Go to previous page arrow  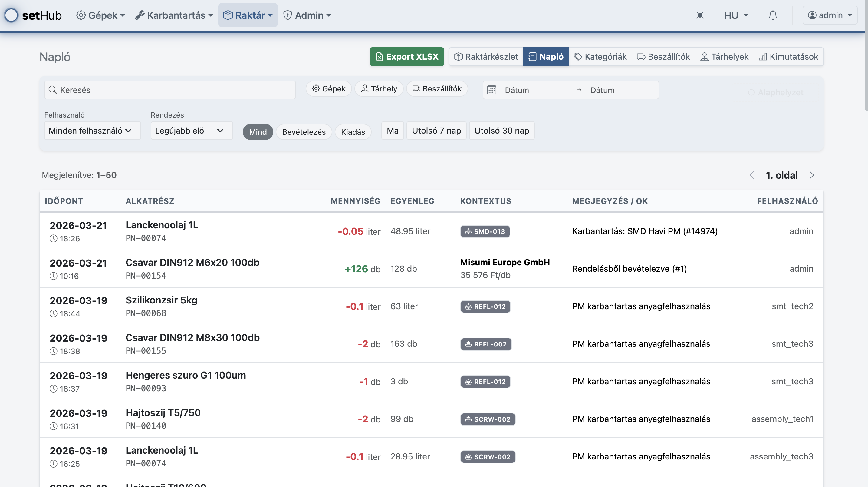(x=752, y=175)
